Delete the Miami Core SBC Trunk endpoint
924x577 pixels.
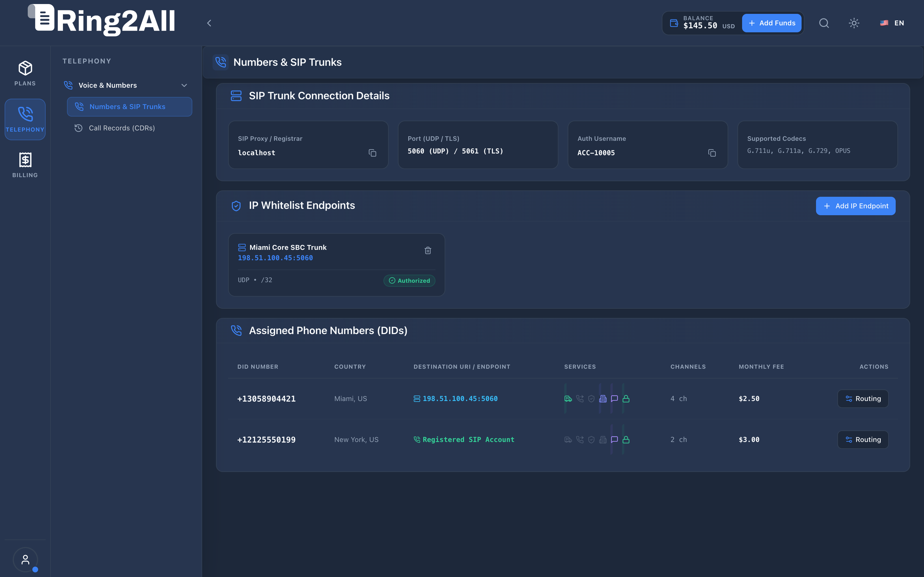[x=428, y=250]
